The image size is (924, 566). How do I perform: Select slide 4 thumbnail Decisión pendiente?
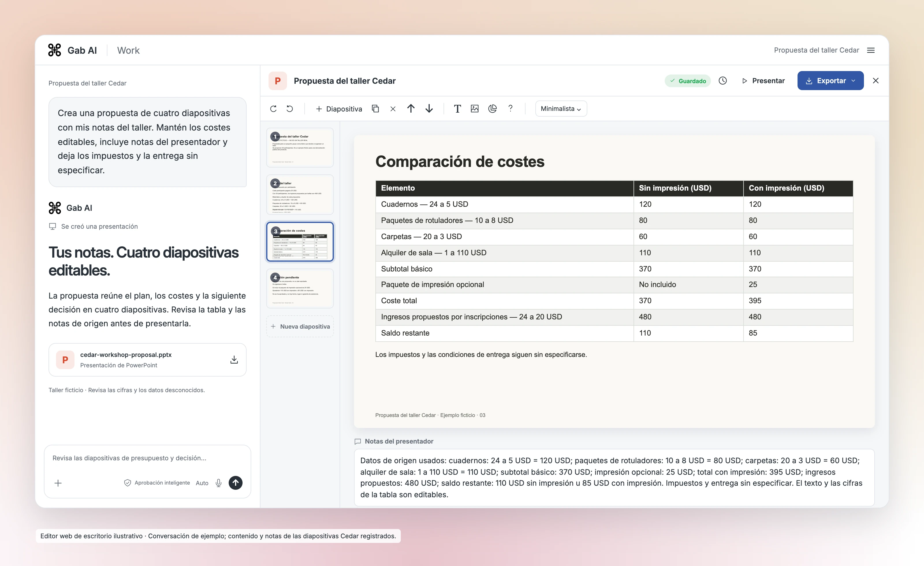coord(300,288)
